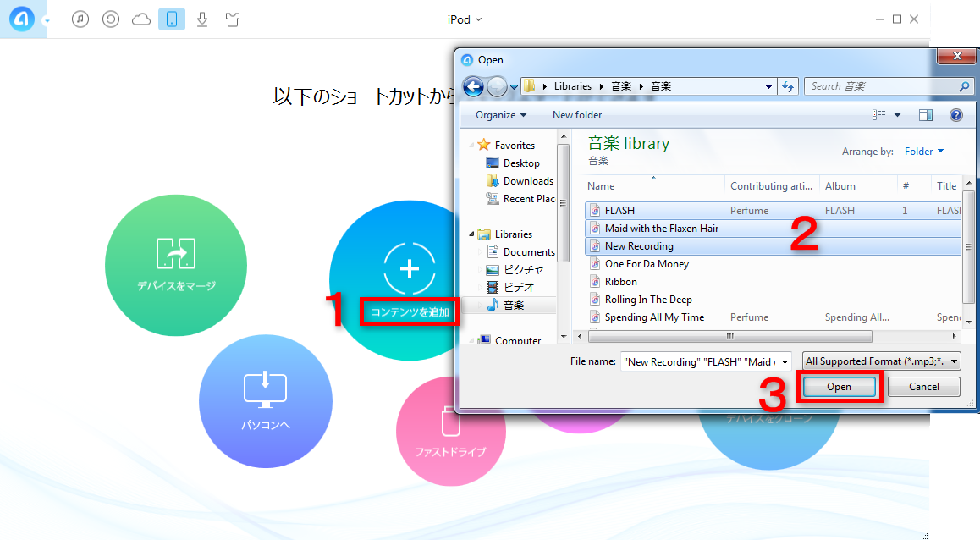The height and width of the screenshot is (540, 980).
Task: Change the view icon
Action: click(878, 115)
